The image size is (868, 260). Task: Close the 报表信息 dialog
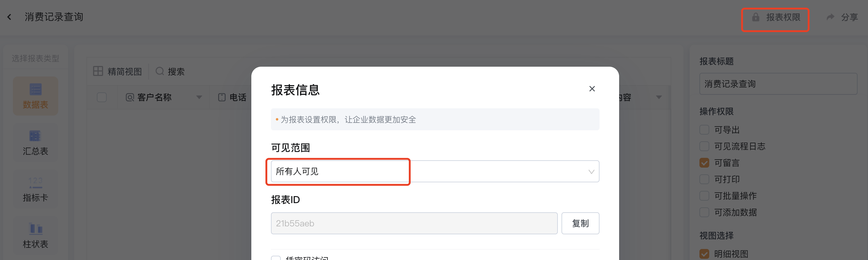coord(592,89)
